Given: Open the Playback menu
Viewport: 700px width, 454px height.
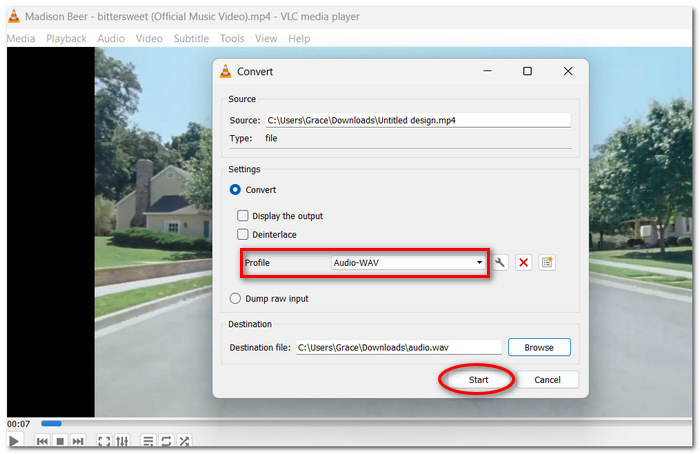Looking at the screenshot, I should 67,38.
